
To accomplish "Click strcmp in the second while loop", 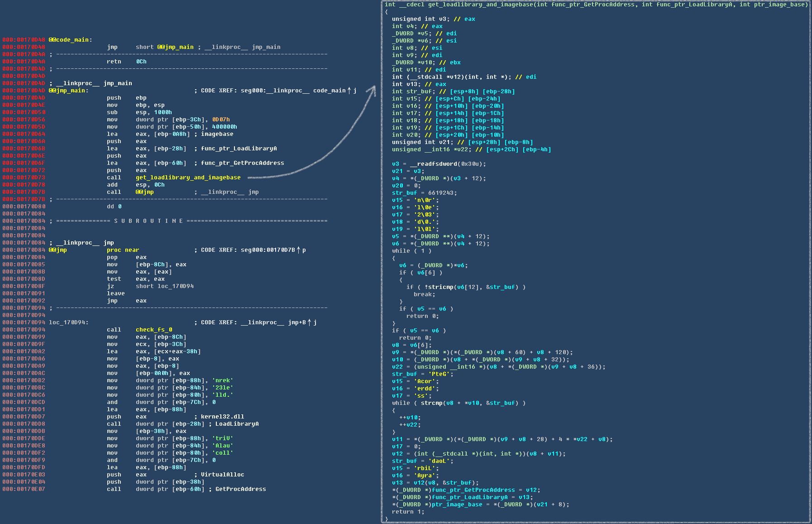I will pos(431,403).
